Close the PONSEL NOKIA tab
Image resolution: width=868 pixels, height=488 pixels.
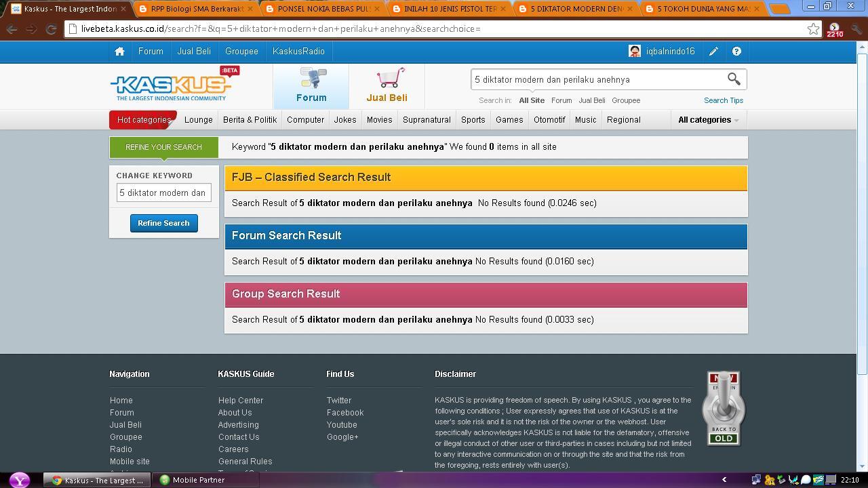pos(377,9)
